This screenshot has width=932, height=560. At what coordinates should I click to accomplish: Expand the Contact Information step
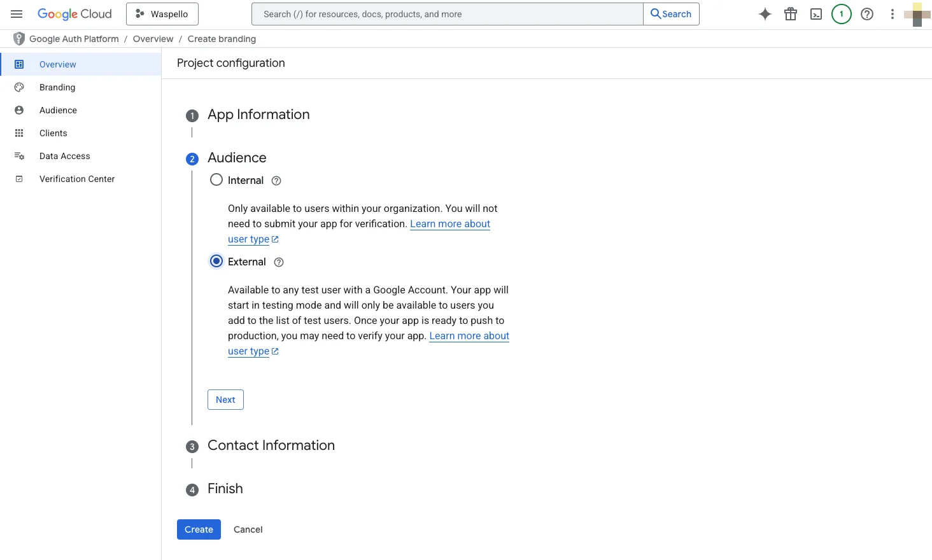(x=271, y=445)
